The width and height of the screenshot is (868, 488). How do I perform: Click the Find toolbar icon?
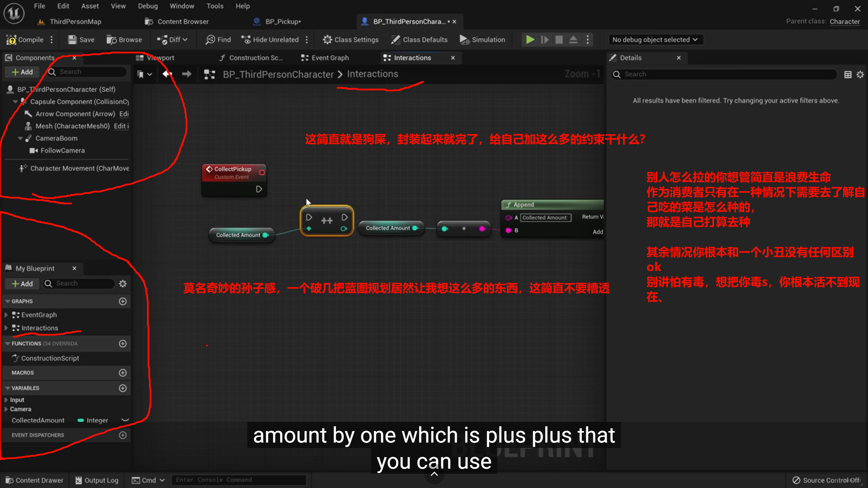[x=210, y=40]
